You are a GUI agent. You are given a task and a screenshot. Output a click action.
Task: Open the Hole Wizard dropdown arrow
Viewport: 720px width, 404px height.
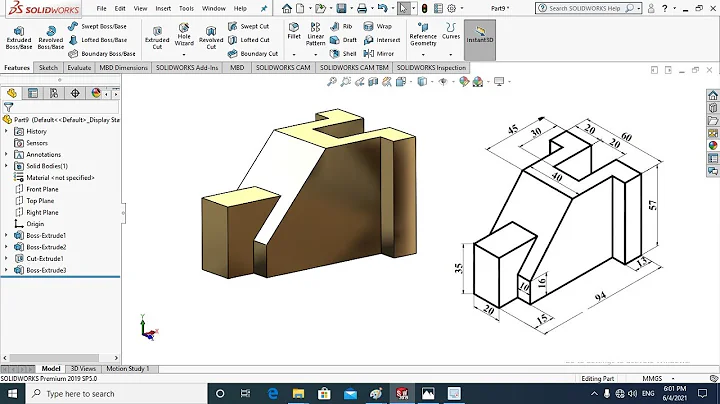coord(184,55)
